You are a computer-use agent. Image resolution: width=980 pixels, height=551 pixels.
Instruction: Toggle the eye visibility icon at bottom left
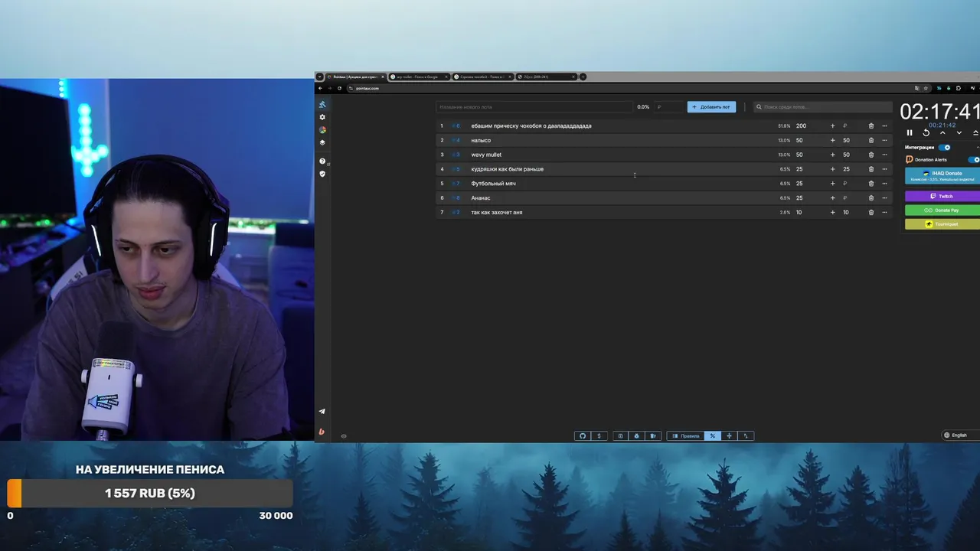click(344, 436)
